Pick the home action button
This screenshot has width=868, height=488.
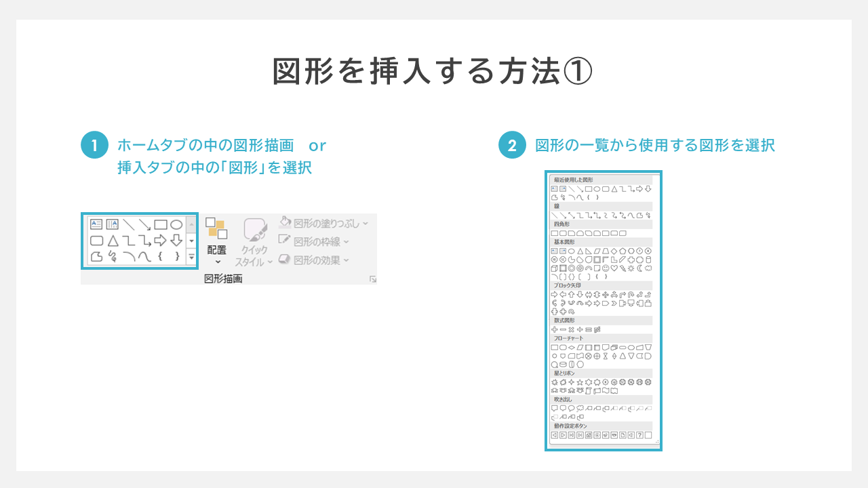pyautogui.click(x=589, y=434)
